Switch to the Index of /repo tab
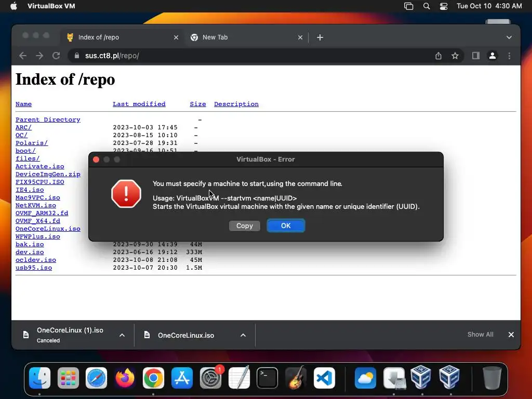This screenshot has width=532, height=399. pyautogui.click(x=122, y=37)
